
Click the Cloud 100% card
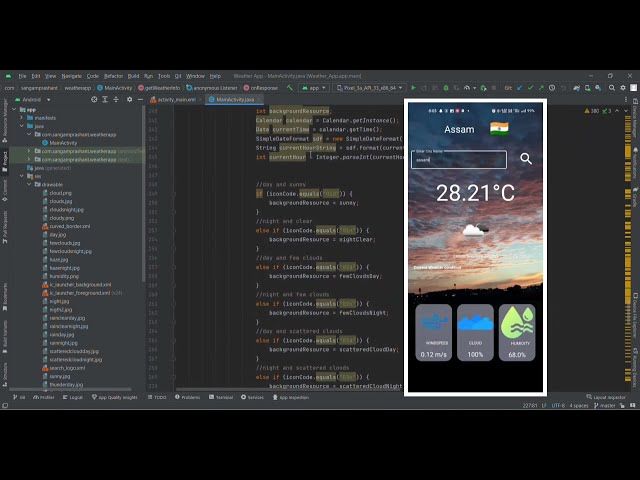[x=475, y=332]
